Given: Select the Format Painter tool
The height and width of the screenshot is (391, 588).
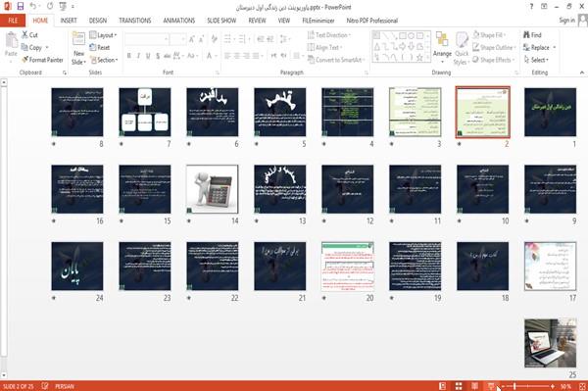Looking at the screenshot, I should [42, 60].
